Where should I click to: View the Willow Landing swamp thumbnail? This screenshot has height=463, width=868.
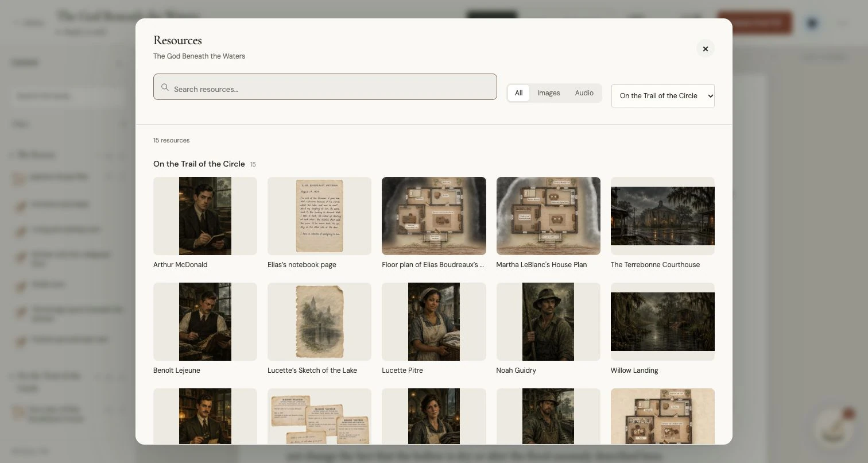tap(662, 322)
